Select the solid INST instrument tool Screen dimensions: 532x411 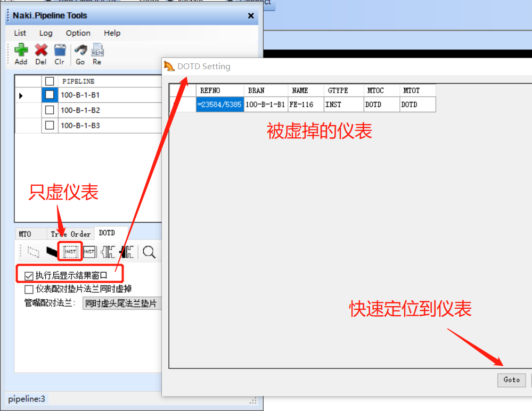[x=88, y=251]
